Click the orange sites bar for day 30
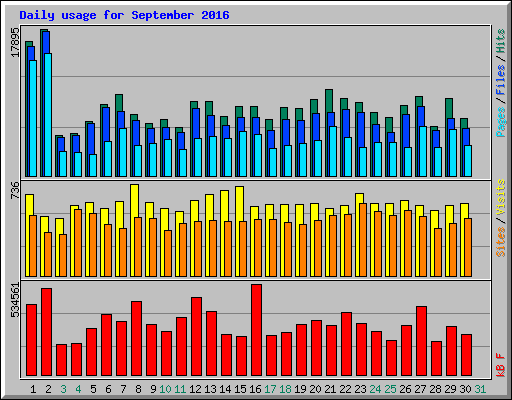The height and width of the screenshot is (400, 512). pos(468,247)
